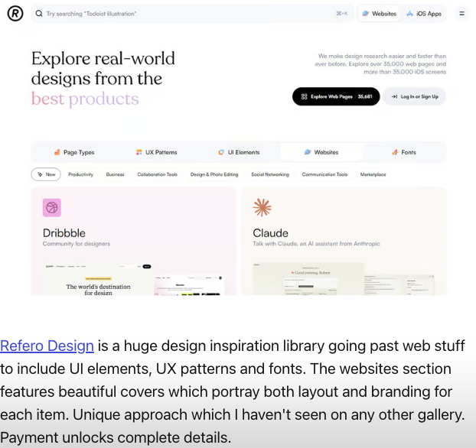Click grid icon in Explore Web Pages
The width and height of the screenshot is (476, 448).
pyautogui.click(x=304, y=97)
